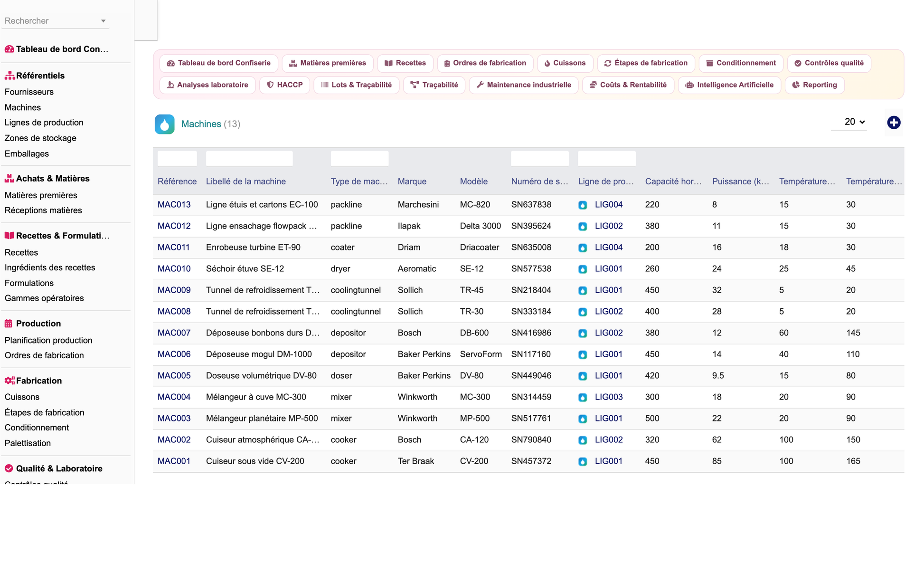Open Réceptions matières in sidebar

pyautogui.click(x=43, y=210)
